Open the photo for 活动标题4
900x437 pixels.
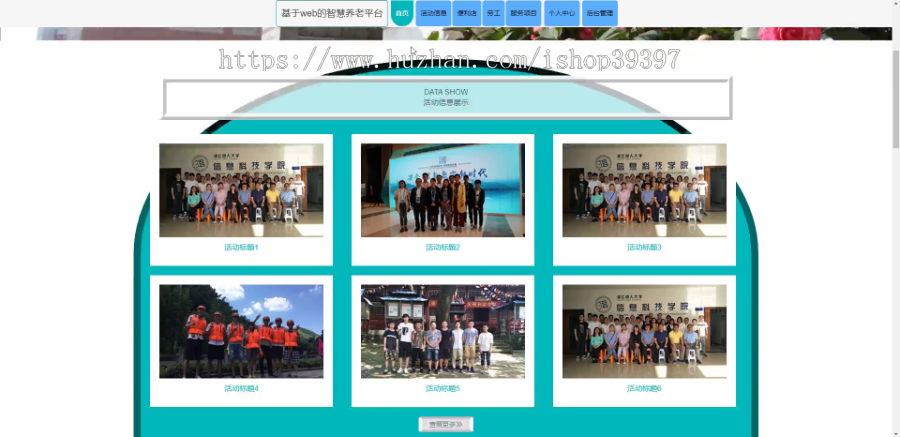pyautogui.click(x=241, y=331)
